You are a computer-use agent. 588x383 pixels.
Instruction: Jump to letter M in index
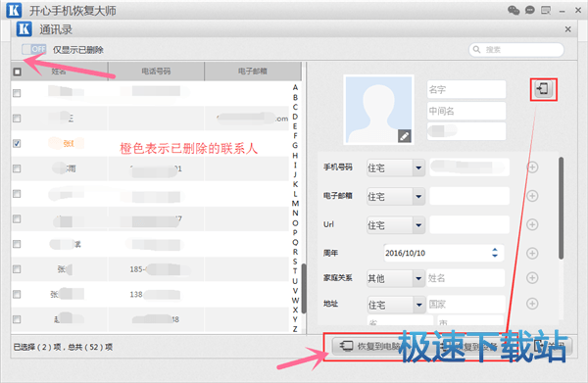(295, 204)
